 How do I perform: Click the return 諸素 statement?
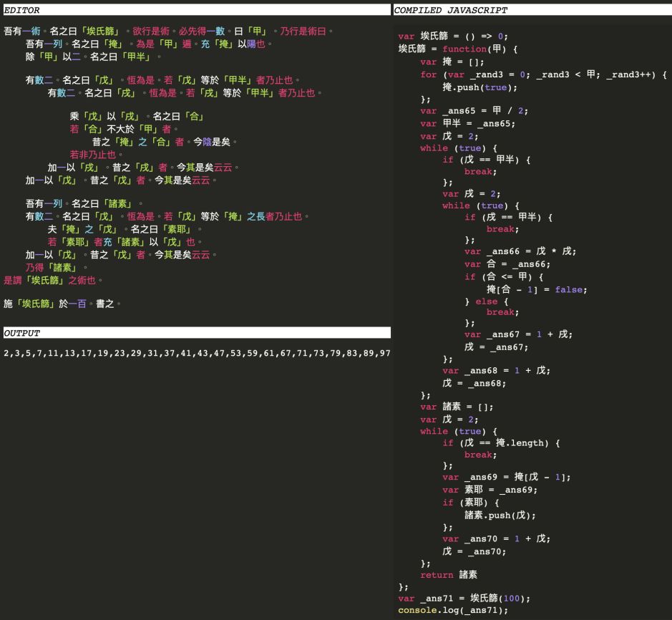[449, 574]
